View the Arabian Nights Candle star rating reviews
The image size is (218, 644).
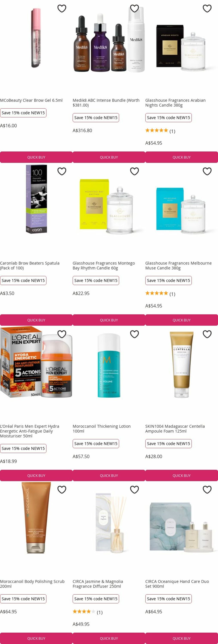coord(160,131)
